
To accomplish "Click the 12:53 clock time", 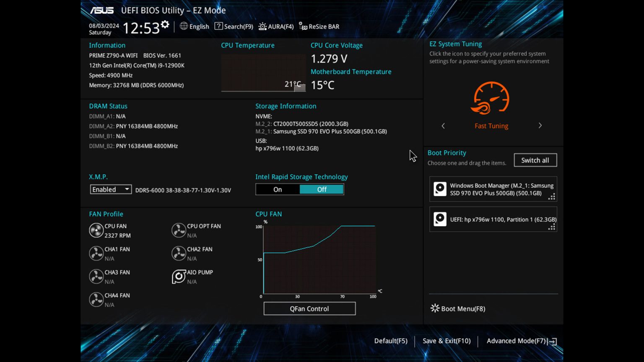I will (x=141, y=28).
